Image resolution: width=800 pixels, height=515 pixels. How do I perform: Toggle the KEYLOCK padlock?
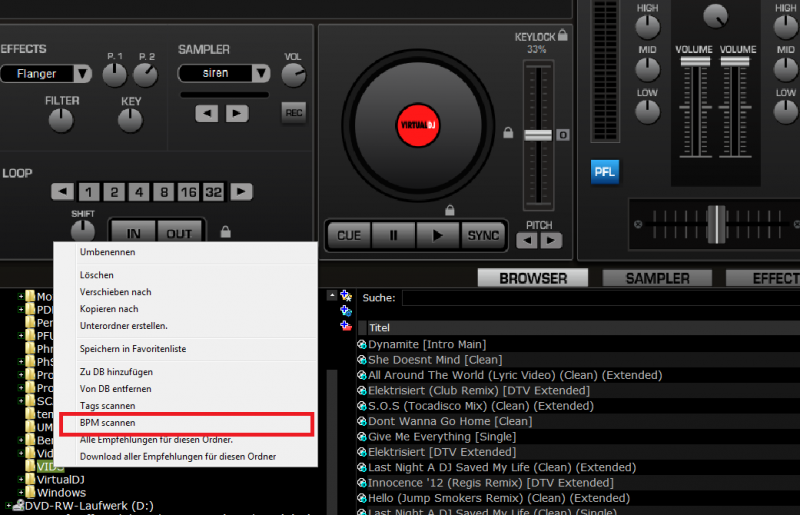point(562,35)
